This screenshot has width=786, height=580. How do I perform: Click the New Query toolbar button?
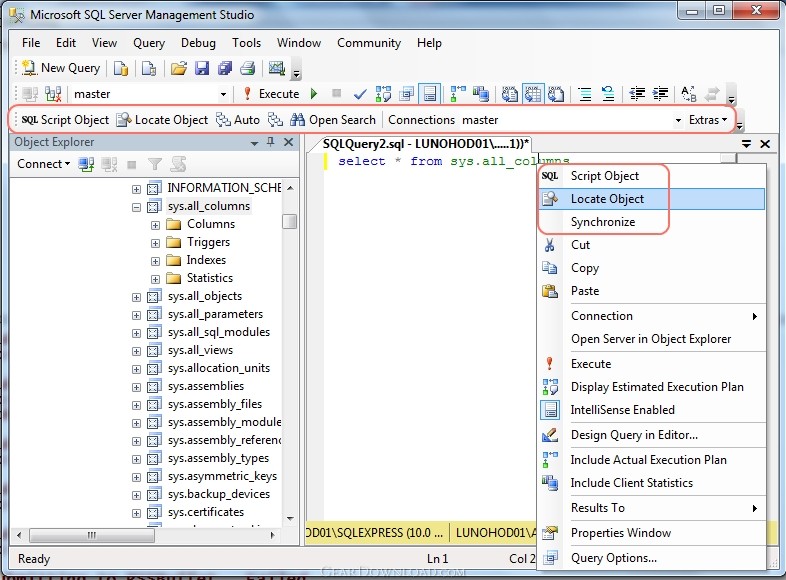(x=61, y=68)
